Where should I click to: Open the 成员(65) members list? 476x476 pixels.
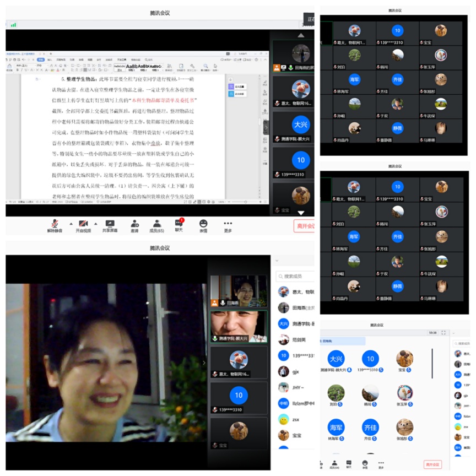pyautogui.click(x=157, y=224)
